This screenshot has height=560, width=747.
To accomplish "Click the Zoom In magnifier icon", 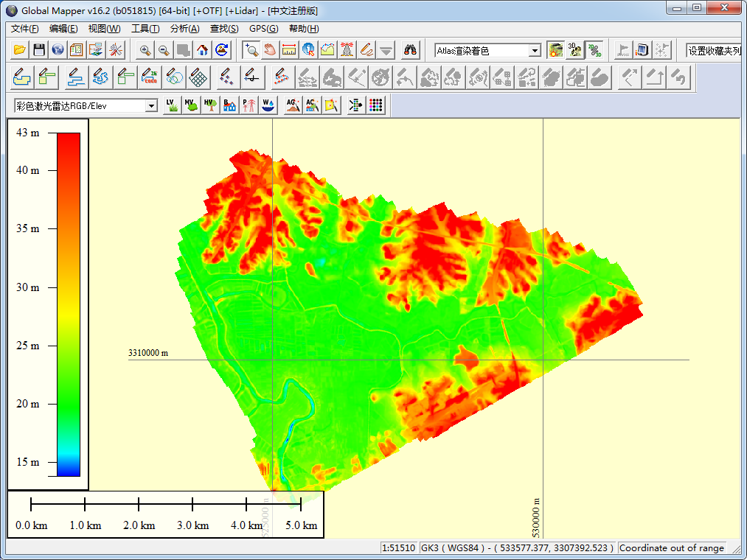I will pyautogui.click(x=145, y=49).
